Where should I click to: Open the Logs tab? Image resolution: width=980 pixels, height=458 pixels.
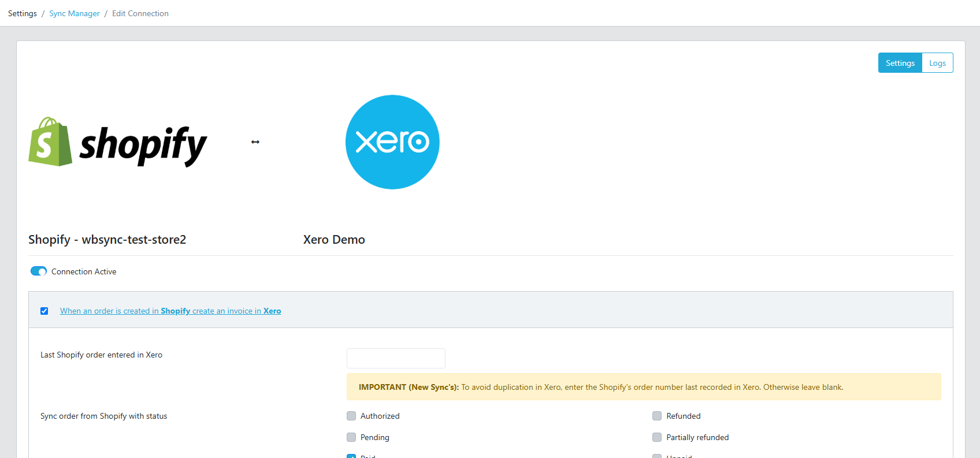point(937,63)
